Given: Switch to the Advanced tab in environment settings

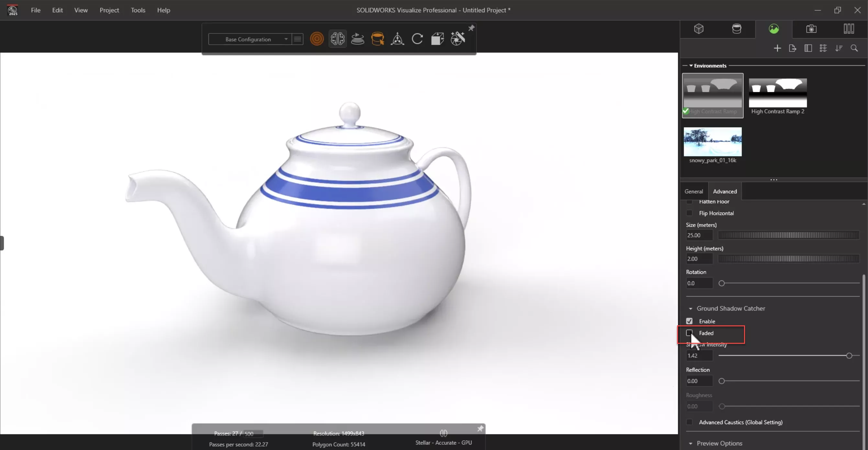Looking at the screenshot, I should coord(725,191).
